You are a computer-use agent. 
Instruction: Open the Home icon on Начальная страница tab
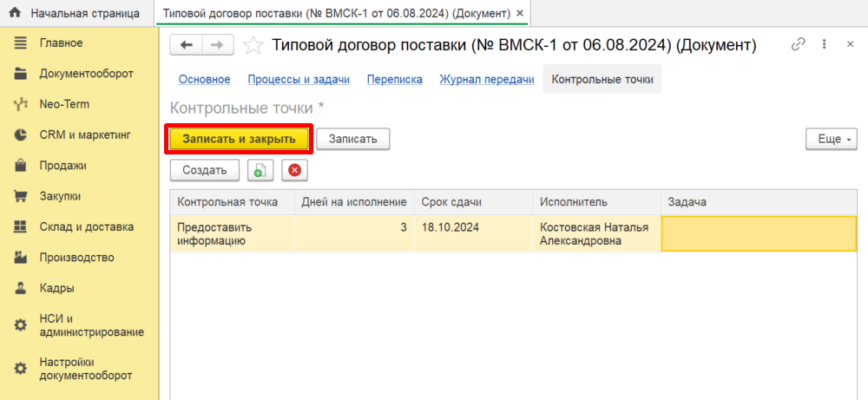tap(16, 13)
